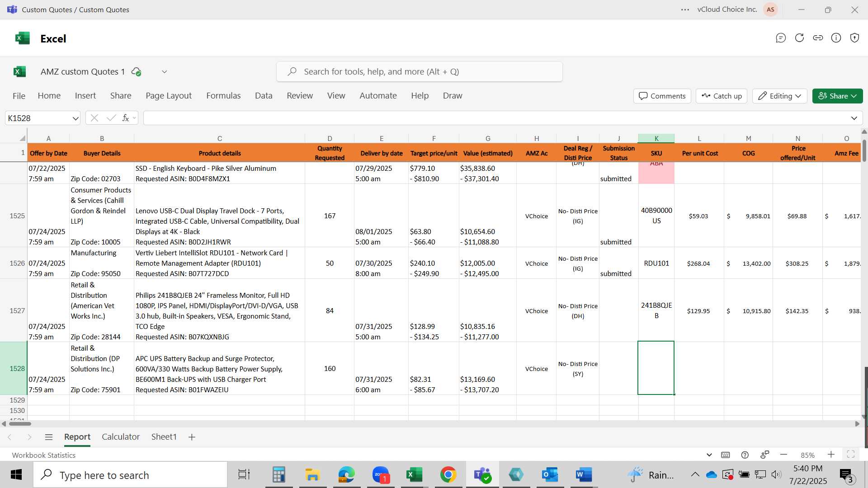Toggle the full screen icon in status bar
The height and width of the screenshot is (488, 868).
coord(850,455)
